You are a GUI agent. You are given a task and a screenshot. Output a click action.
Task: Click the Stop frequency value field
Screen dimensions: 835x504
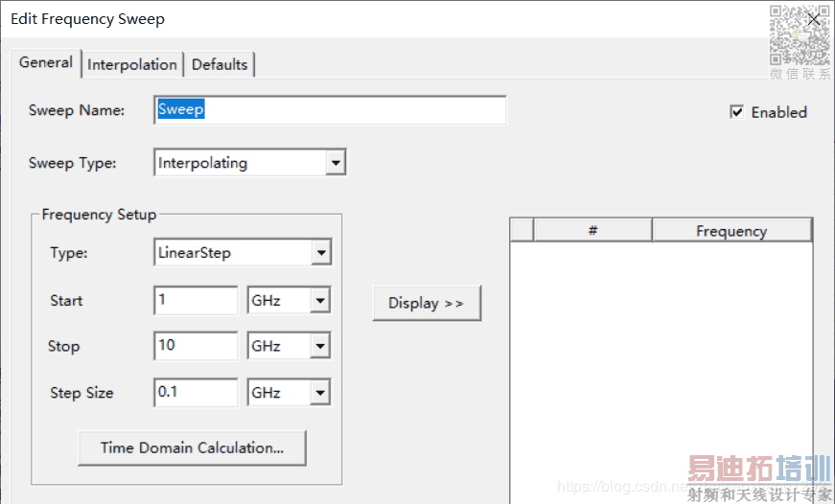click(x=196, y=346)
